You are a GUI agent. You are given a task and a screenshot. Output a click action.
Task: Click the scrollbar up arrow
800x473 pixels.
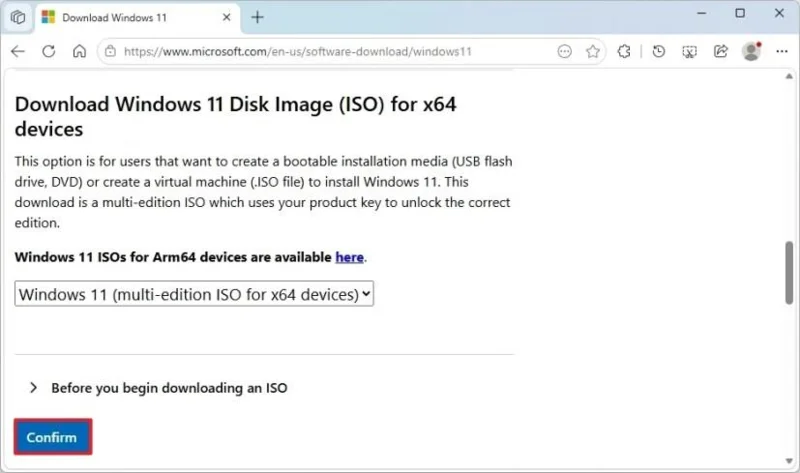(x=789, y=77)
